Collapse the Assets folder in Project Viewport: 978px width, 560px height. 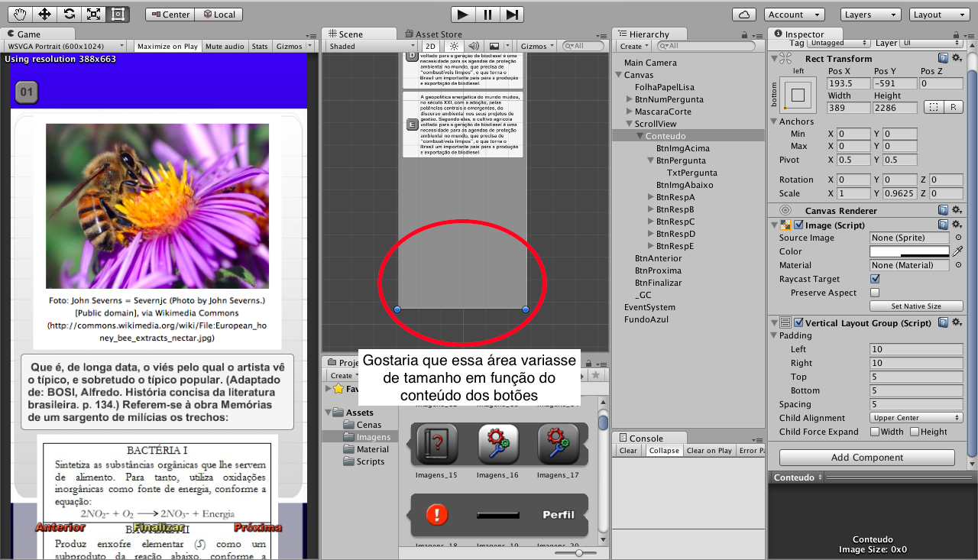click(x=328, y=413)
